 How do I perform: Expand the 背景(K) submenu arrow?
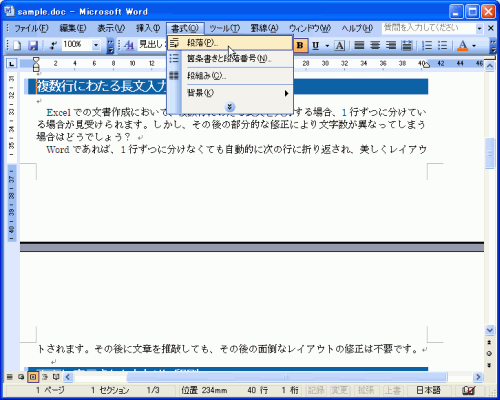coord(286,93)
